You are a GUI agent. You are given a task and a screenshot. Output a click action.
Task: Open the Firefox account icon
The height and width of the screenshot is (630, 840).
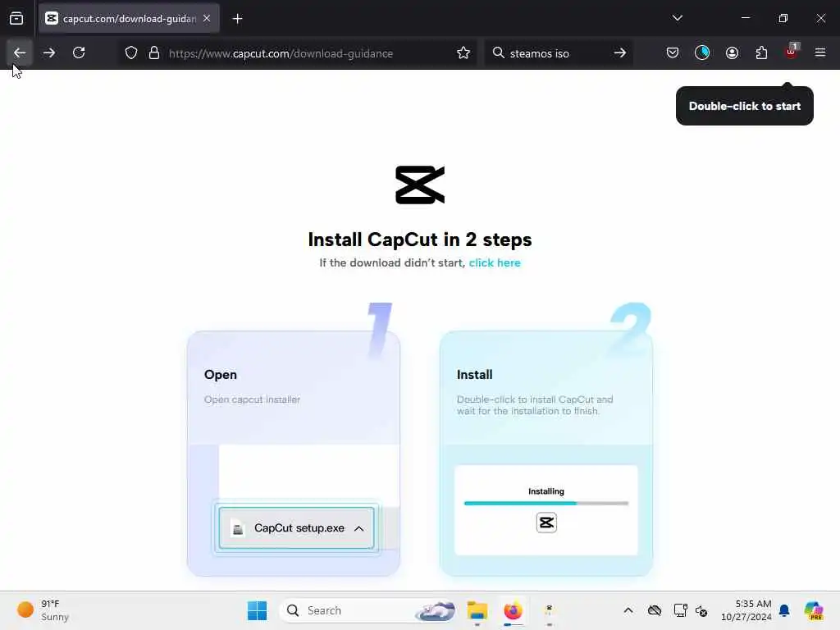coord(732,52)
